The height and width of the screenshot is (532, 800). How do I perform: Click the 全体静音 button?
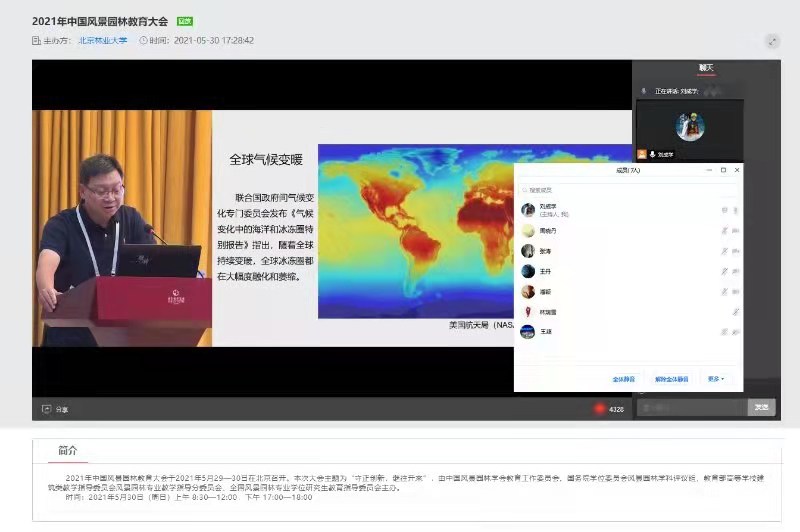click(623, 379)
